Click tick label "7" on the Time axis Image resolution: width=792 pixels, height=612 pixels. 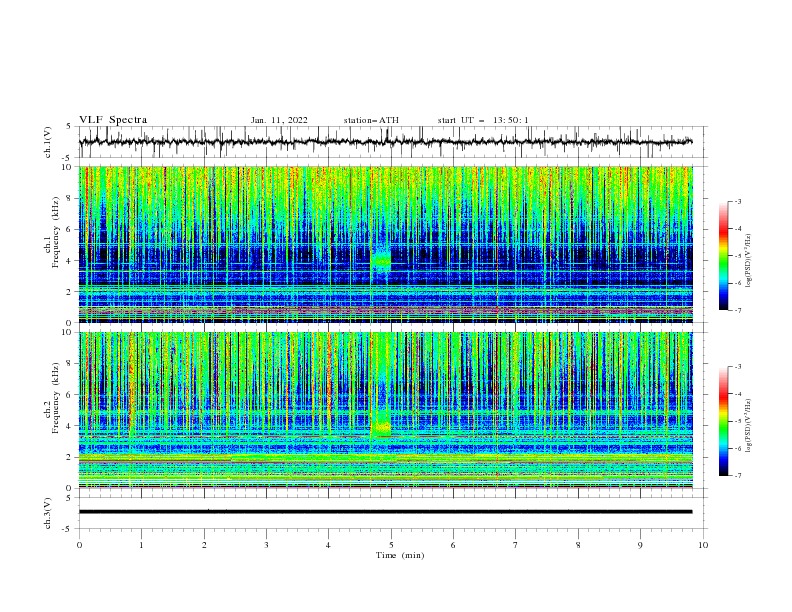[x=516, y=545]
